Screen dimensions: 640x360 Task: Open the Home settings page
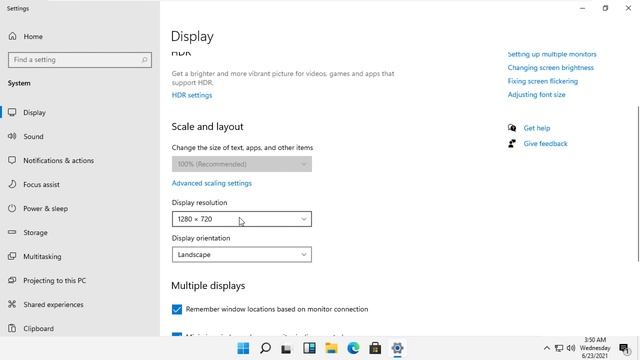(33, 36)
